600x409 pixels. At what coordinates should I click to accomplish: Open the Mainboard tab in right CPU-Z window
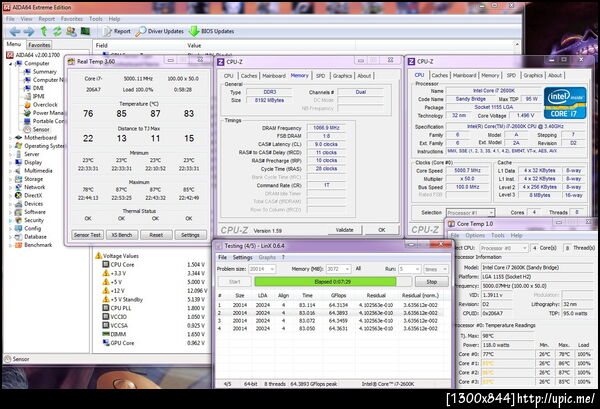click(x=465, y=75)
